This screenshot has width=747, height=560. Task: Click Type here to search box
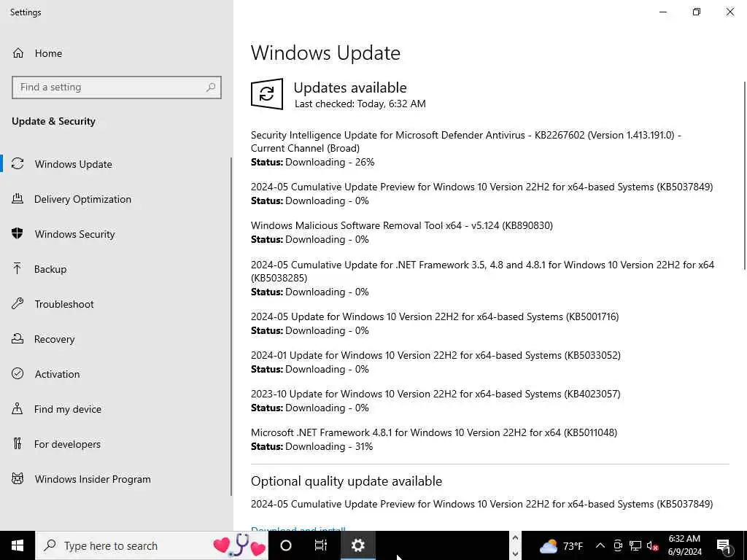click(x=152, y=545)
